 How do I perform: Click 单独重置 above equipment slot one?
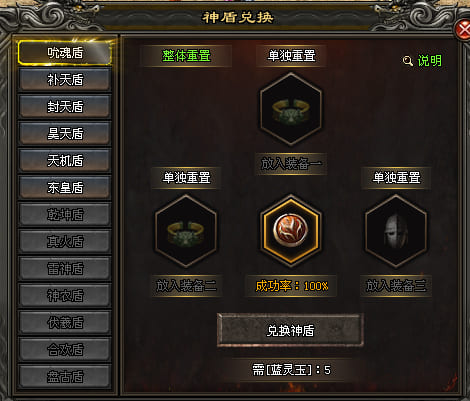pos(291,56)
